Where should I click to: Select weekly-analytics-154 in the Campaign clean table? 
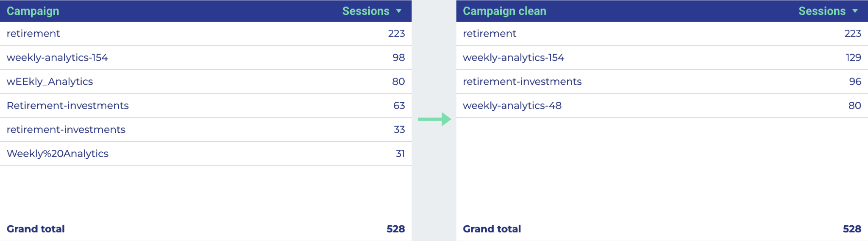[x=662, y=58]
